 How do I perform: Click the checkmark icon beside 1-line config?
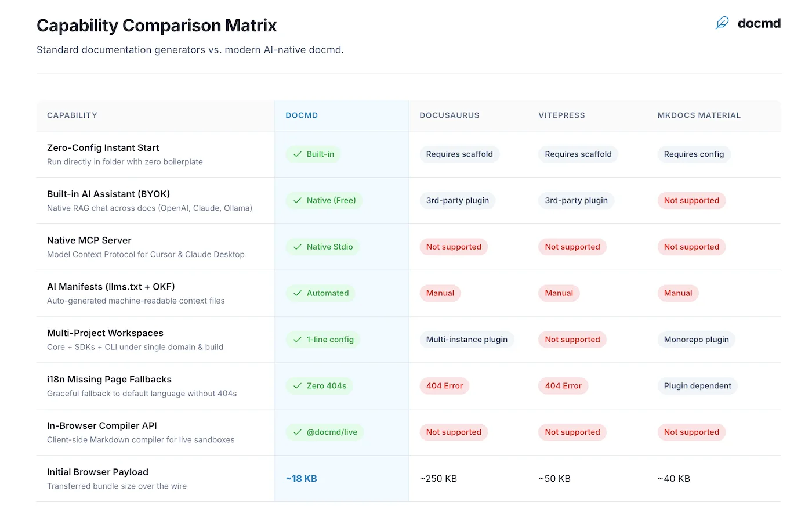(x=298, y=340)
